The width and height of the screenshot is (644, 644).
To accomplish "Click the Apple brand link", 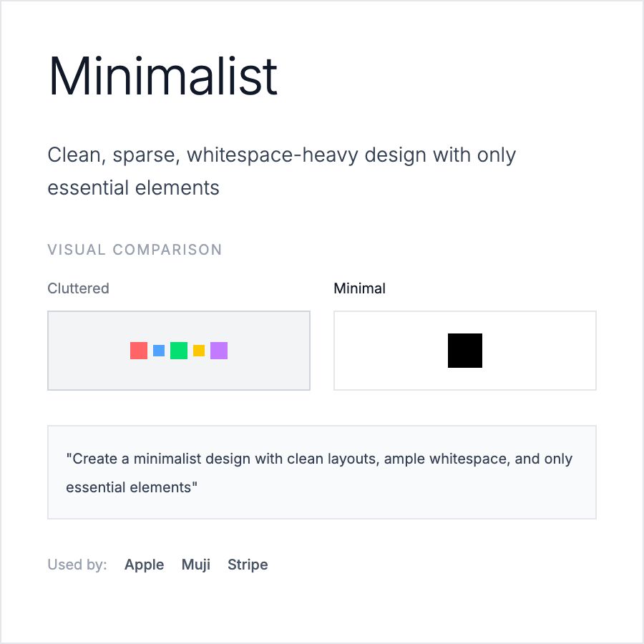I will [x=144, y=565].
